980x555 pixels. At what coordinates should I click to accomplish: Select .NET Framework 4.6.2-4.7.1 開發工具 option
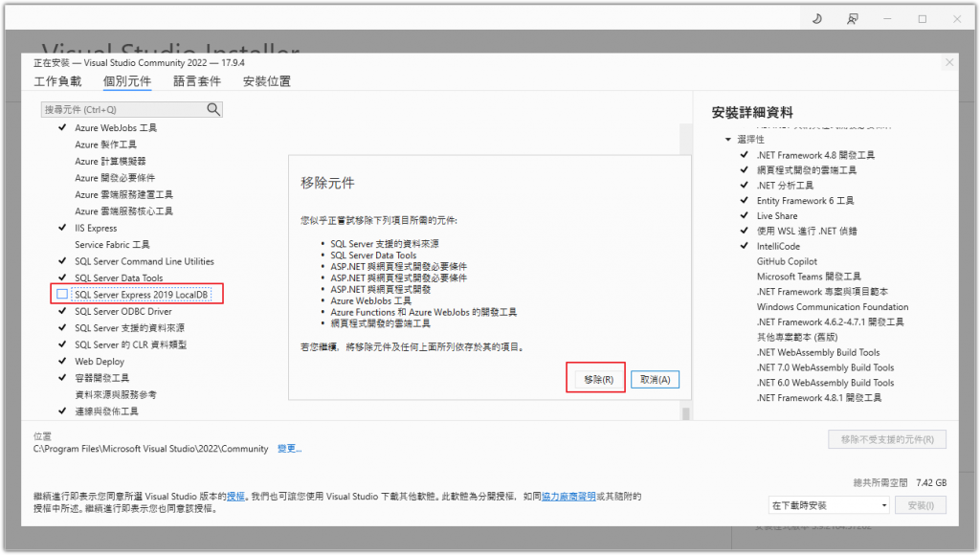click(830, 322)
